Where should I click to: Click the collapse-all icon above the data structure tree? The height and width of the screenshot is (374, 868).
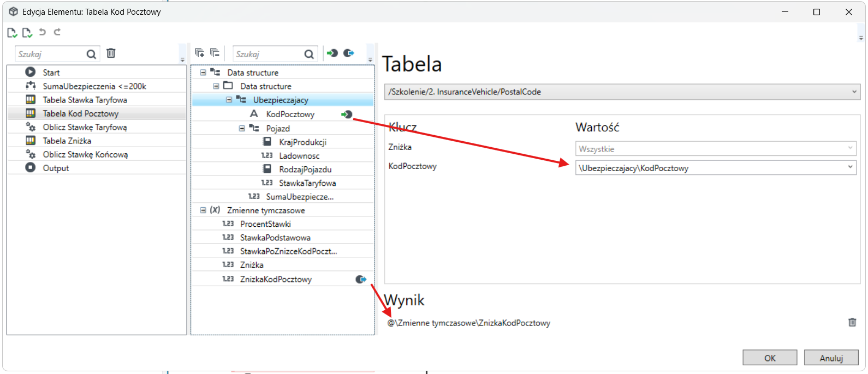215,53
